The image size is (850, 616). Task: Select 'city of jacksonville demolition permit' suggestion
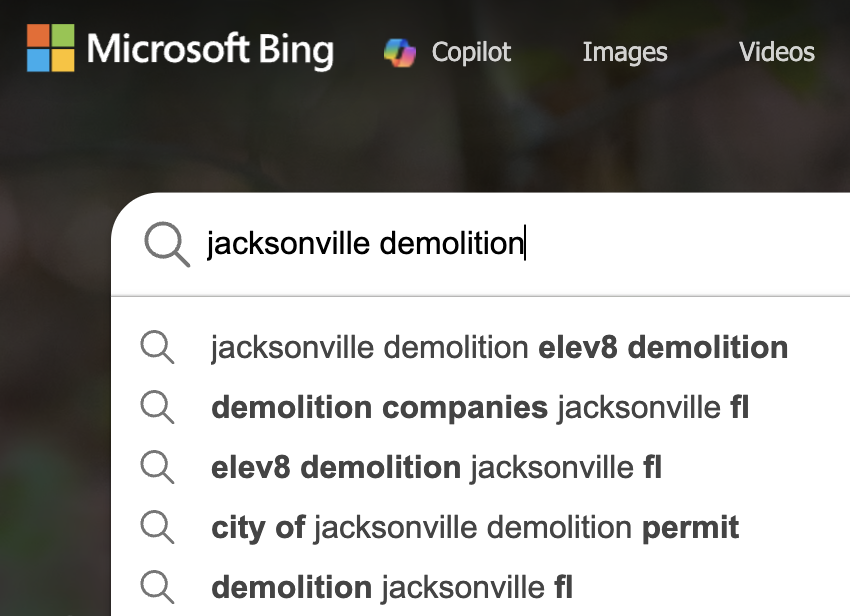pyautogui.click(x=475, y=527)
